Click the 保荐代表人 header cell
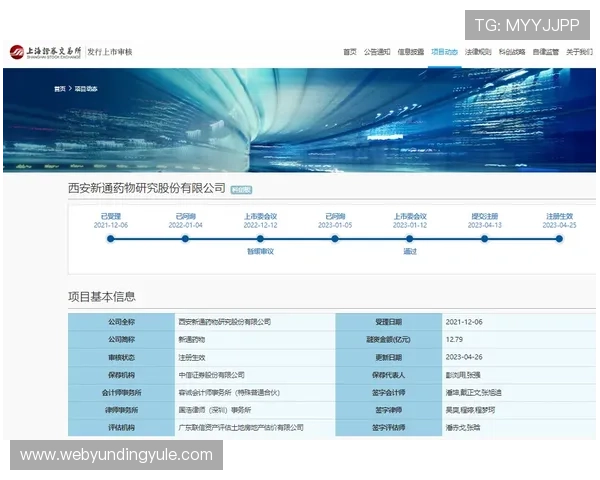 [x=388, y=375]
